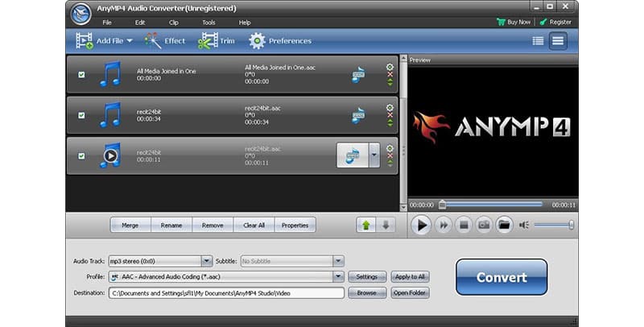This screenshot has width=644, height=327.
Task: Open the Effect tool
Action: [165, 40]
